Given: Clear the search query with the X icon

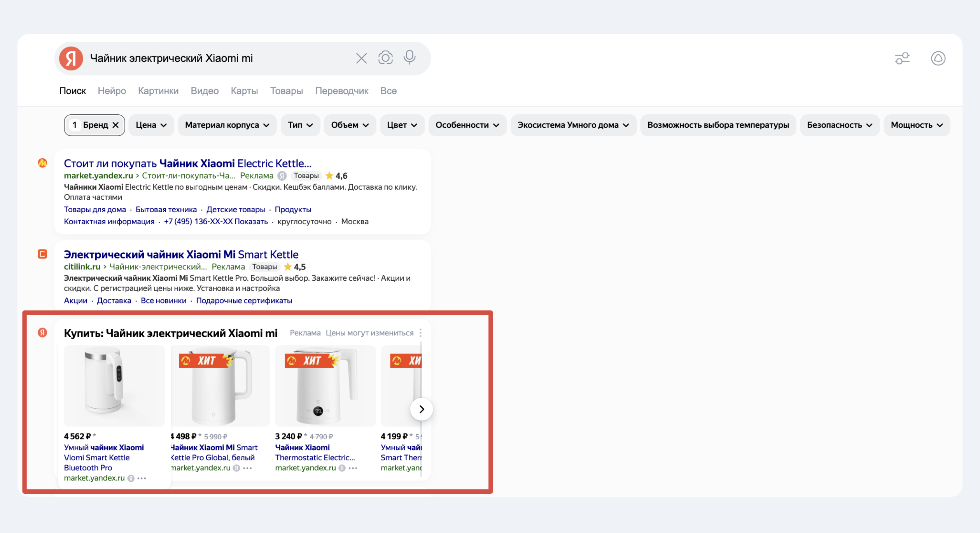Looking at the screenshot, I should pos(361,58).
